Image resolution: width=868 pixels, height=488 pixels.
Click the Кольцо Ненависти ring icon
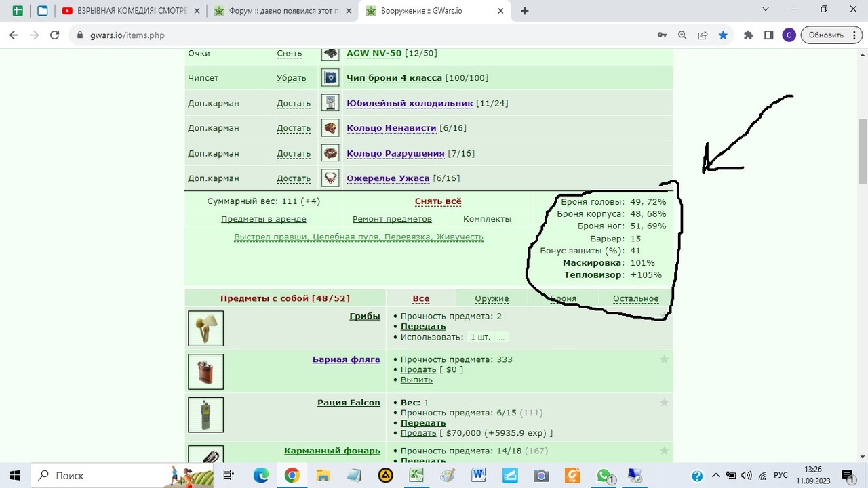[x=330, y=128]
